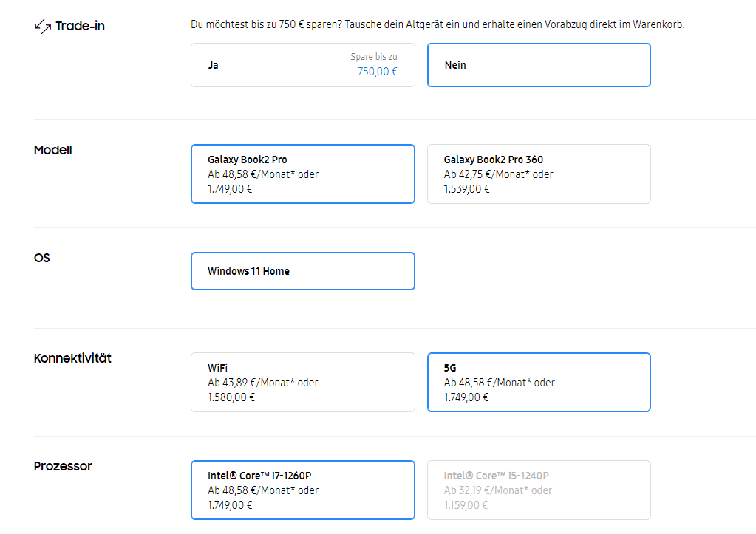Click the 1.539,00 € price text
The image size is (756, 534).
point(466,188)
